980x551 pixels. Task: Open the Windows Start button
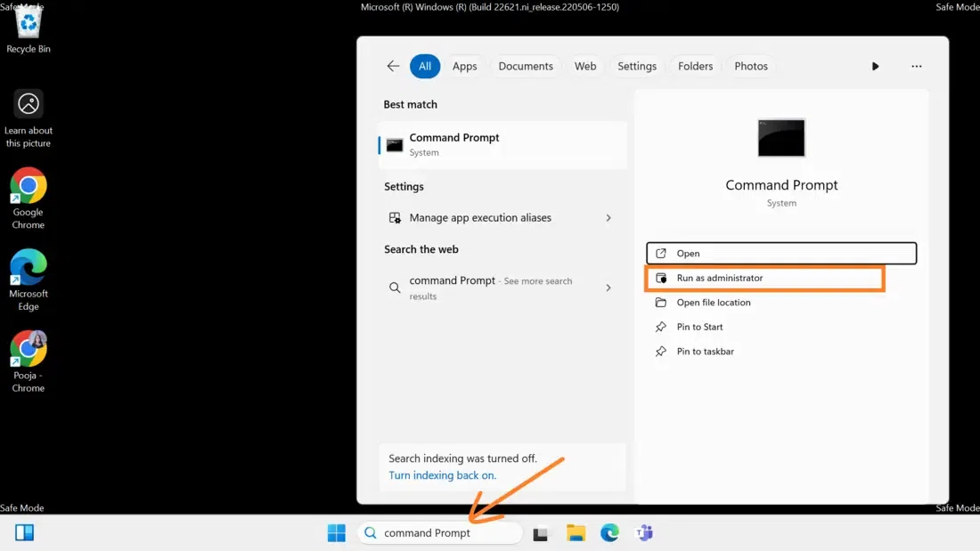[336, 533]
